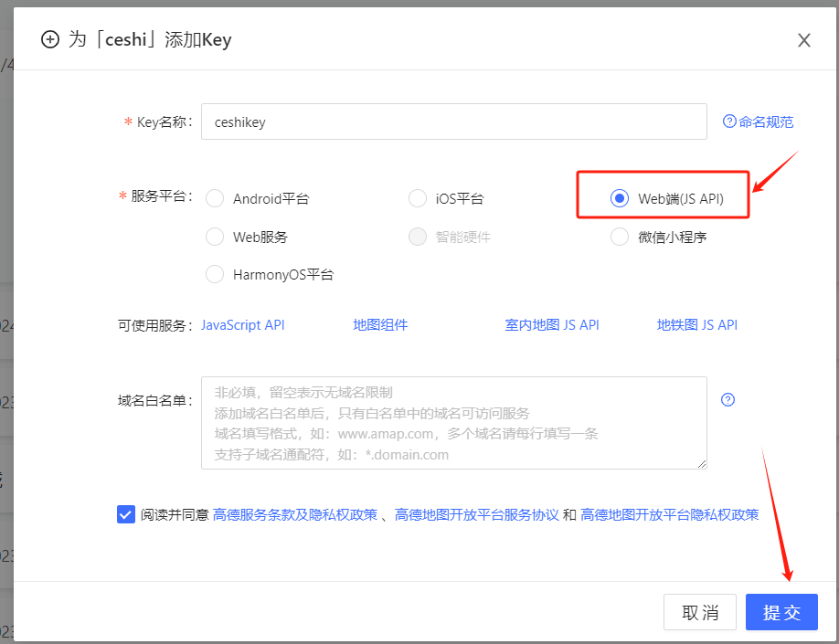Screen dimensions: 839x644
Task: Choose the Web服务 platform option
Action: [x=216, y=237]
